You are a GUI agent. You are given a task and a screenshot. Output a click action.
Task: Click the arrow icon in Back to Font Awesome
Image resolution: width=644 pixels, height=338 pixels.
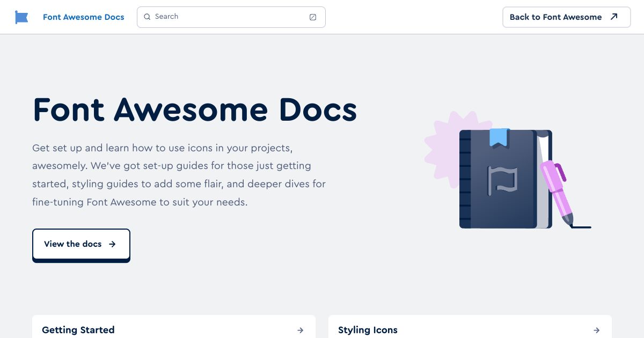tap(614, 17)
